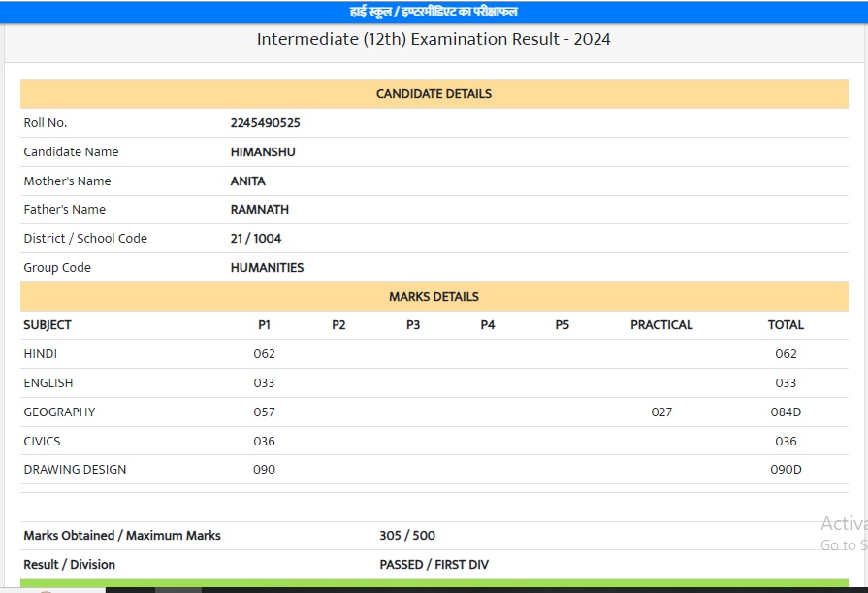Select the HINDI subject row label

[41, 354]
